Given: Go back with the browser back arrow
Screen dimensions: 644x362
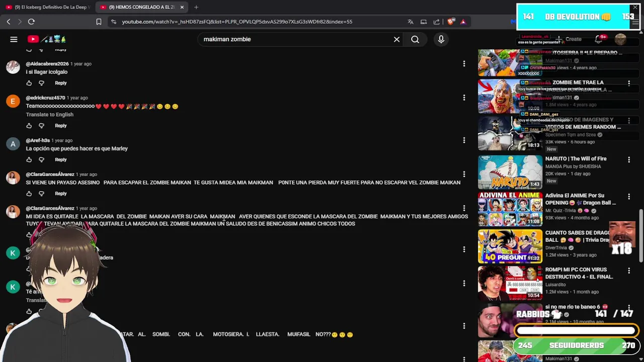Looking at the screenshot, I should click(9, 22).
